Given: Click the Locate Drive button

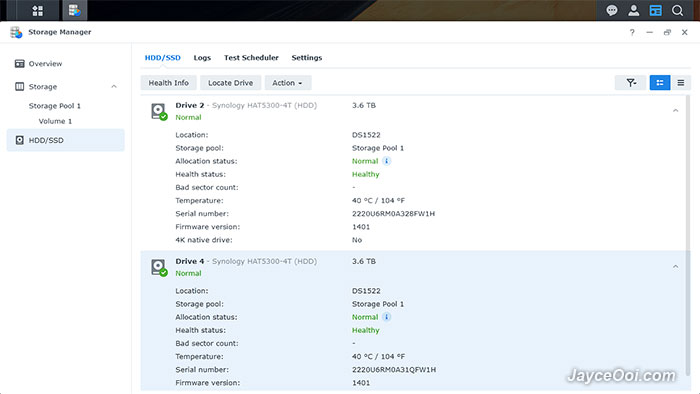Looking at the screenshot, I should pos(230,83).
